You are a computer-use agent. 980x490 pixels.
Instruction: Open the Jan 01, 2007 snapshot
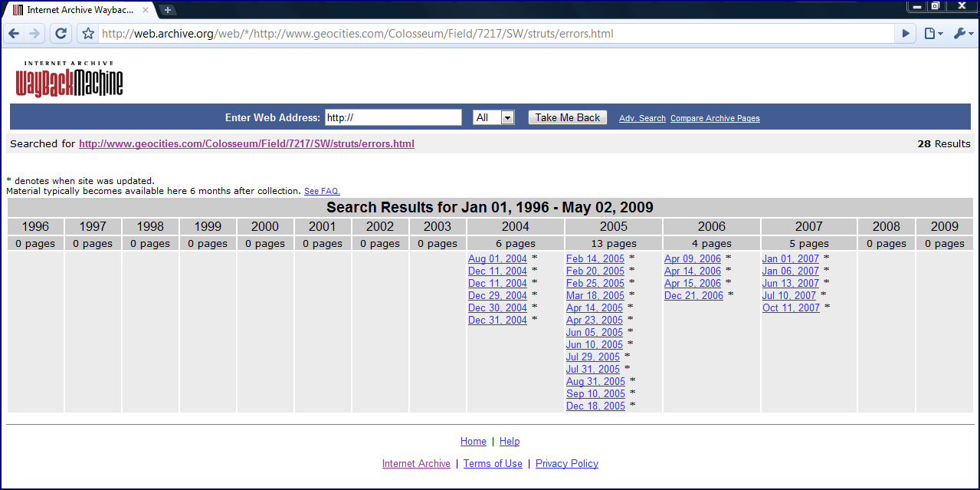[x=789, y=258]
